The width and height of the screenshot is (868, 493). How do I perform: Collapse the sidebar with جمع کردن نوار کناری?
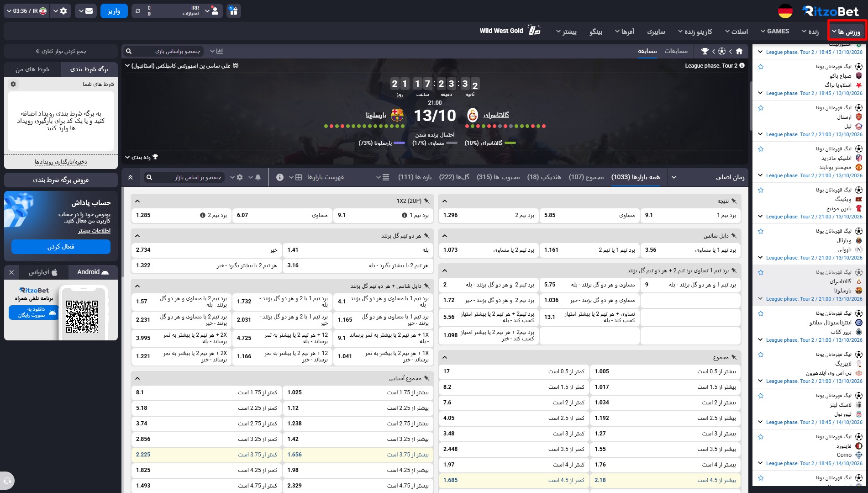pyautogui.click(x=61, y=51)
